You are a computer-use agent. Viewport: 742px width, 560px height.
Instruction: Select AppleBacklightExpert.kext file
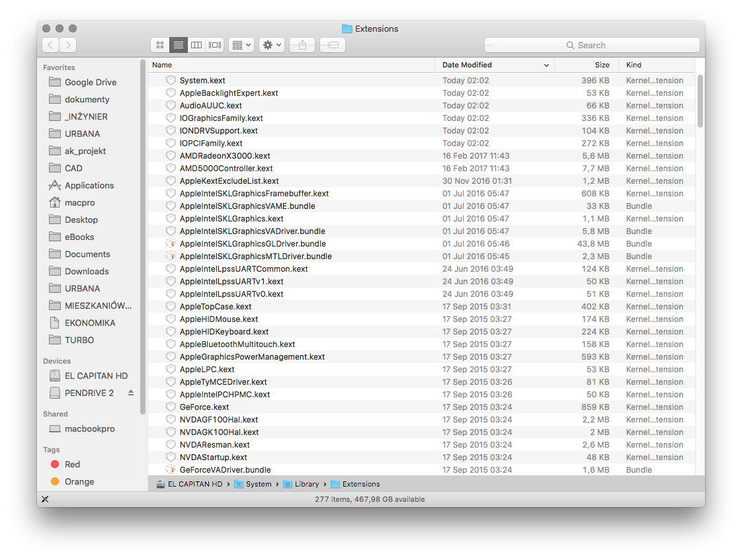[x=422, y=93]
